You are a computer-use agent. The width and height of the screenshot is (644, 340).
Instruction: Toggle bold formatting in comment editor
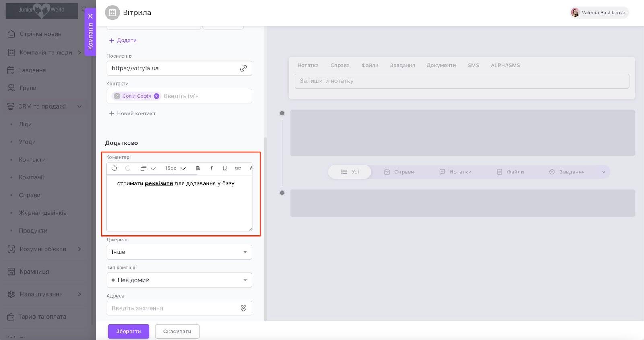click(198, 168)
